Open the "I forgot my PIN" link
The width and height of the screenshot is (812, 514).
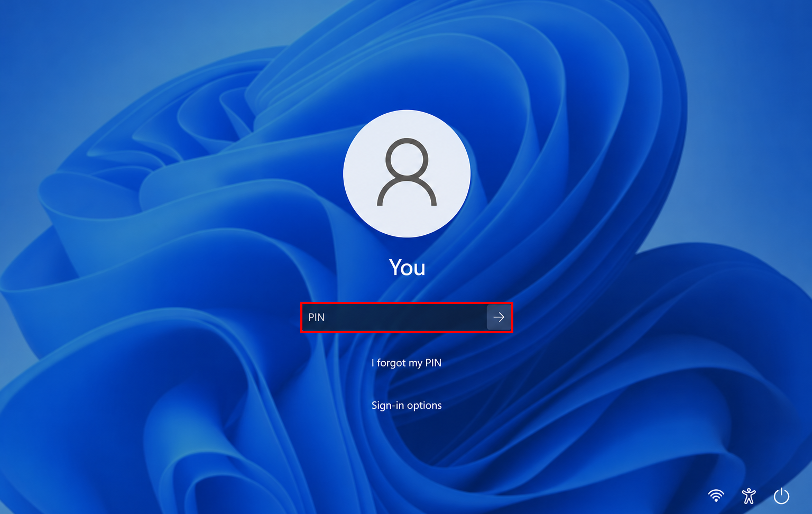coord(407,363)
